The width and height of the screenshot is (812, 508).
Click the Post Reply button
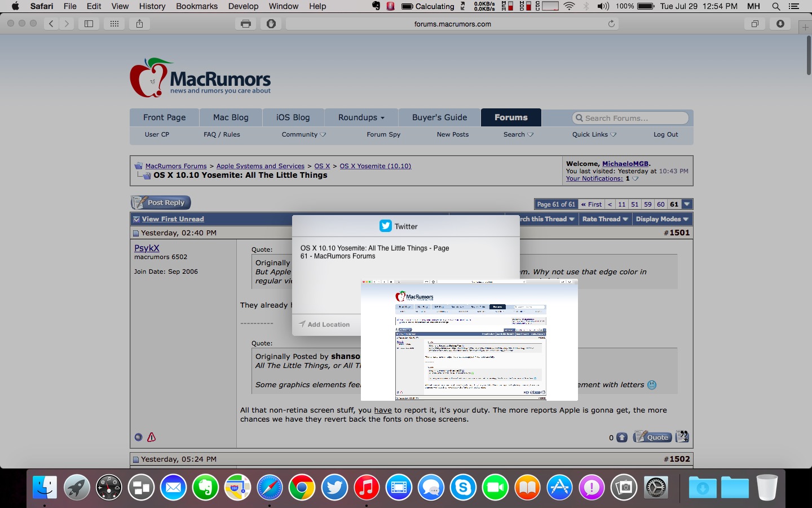tap(161, 203)
